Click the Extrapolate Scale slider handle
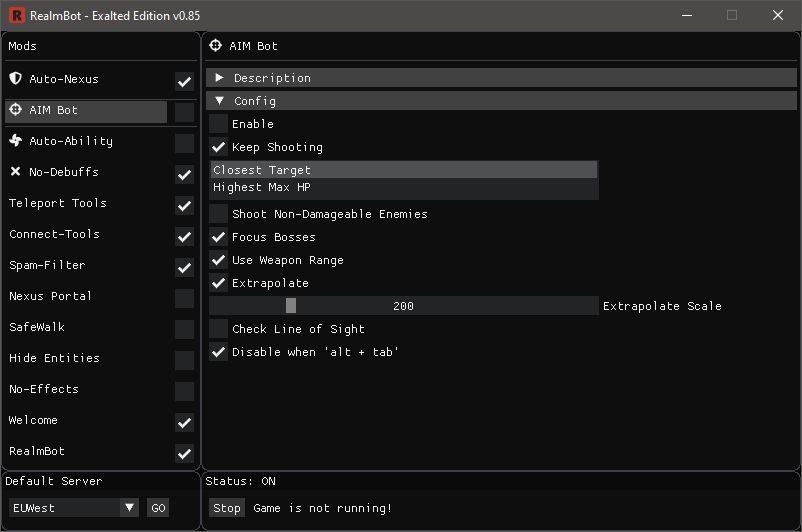Image resolution: width=802 pixels, height=532 pixels. tap(291, 305)
